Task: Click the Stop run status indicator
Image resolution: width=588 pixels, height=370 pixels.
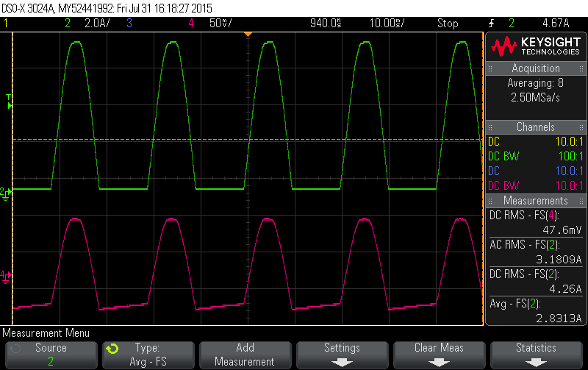Action: [448, 24]
